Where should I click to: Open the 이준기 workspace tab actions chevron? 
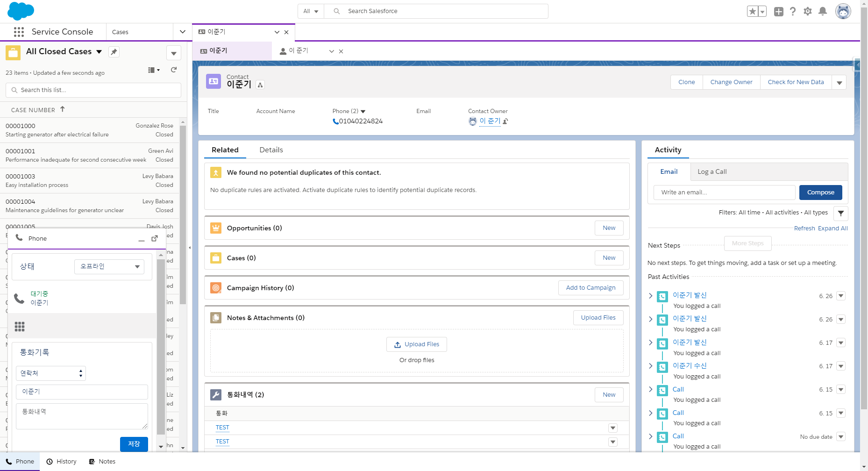277,32
